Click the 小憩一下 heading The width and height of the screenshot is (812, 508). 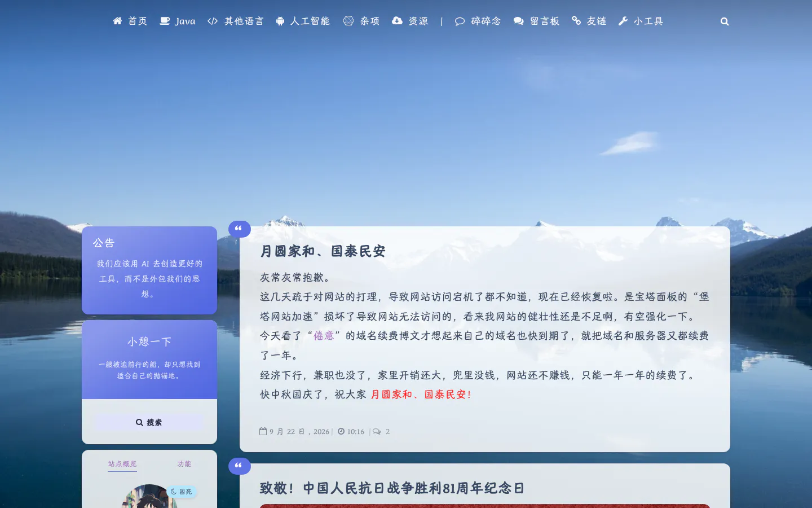149,341
